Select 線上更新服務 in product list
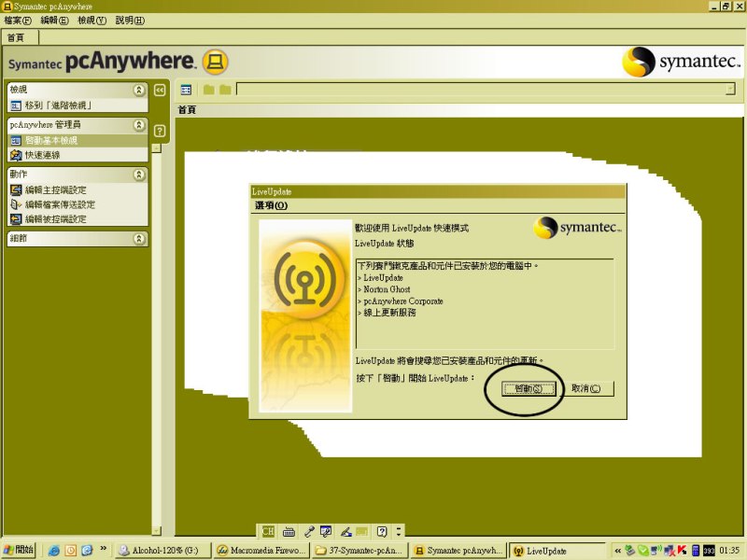This screenshot has height=560, width=747. point(389,313)
